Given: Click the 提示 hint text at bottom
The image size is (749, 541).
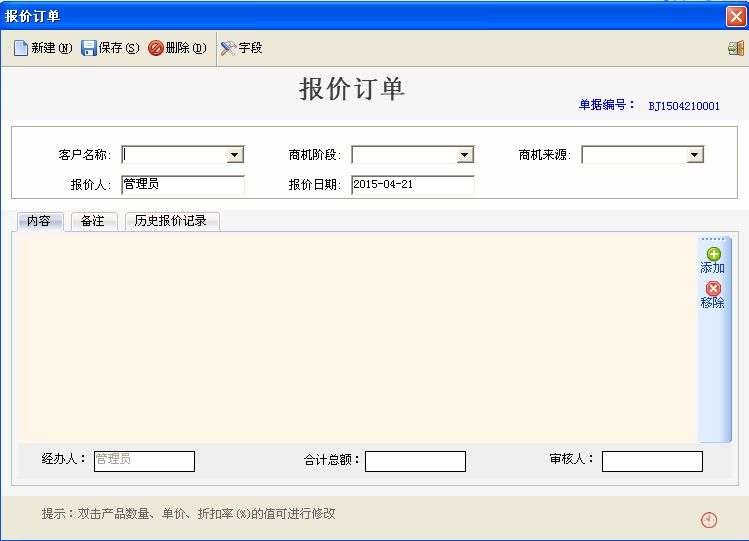Looking at the screenshot, I should [188, 514].
